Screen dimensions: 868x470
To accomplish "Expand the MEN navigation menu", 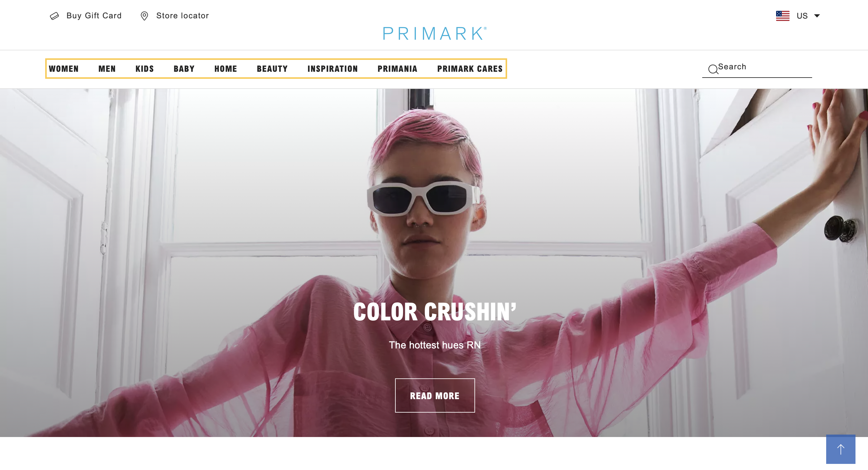I will pos(107,68).
